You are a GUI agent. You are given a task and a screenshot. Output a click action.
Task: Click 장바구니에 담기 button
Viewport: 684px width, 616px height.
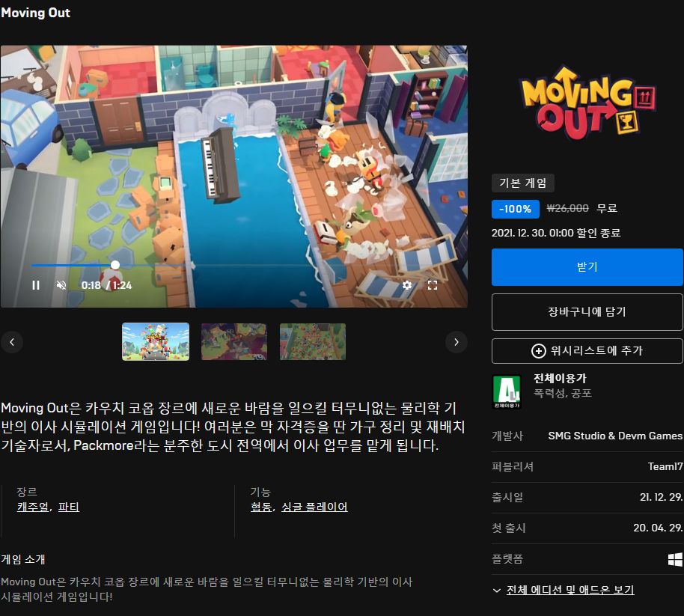pos(587,311)
